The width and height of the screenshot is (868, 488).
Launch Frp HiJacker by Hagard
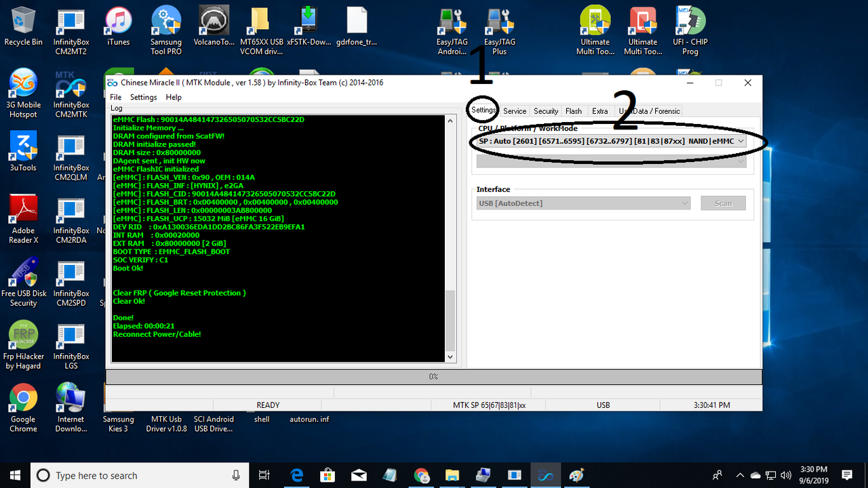point(23,345)
